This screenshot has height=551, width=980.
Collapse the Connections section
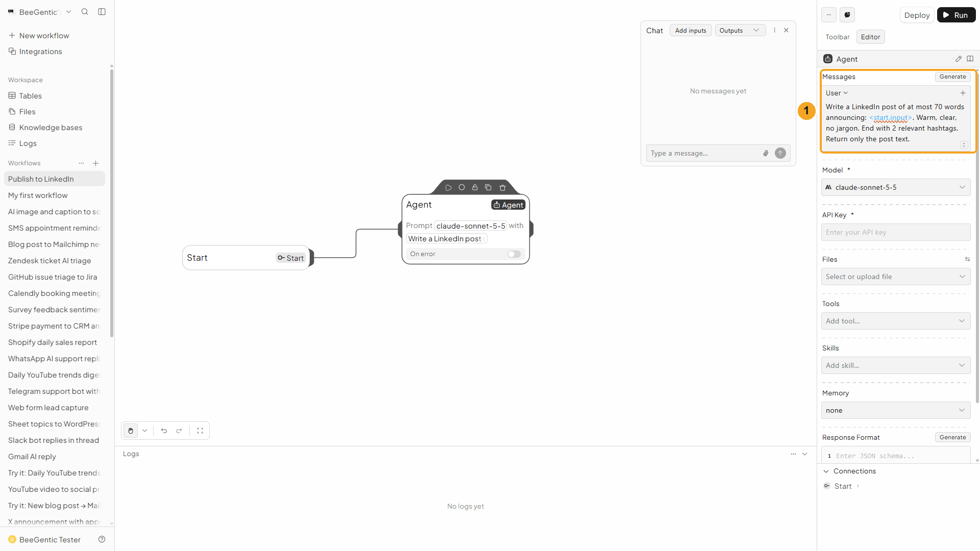pyautogui.click(x=826, y=471)
